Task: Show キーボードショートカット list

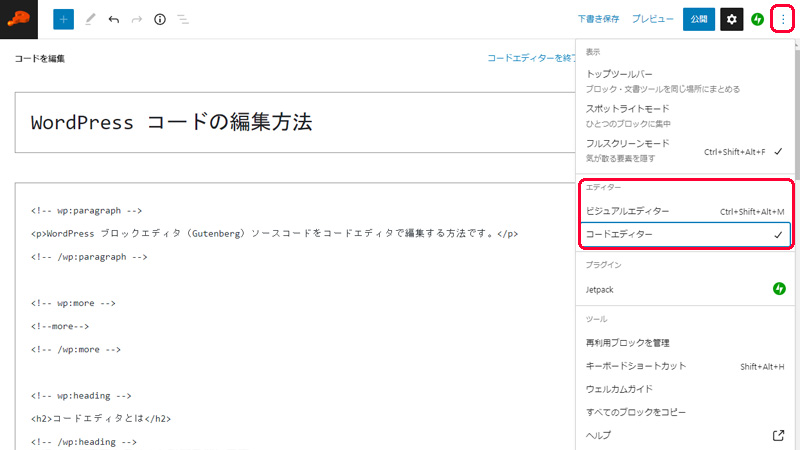Action: 685,366
